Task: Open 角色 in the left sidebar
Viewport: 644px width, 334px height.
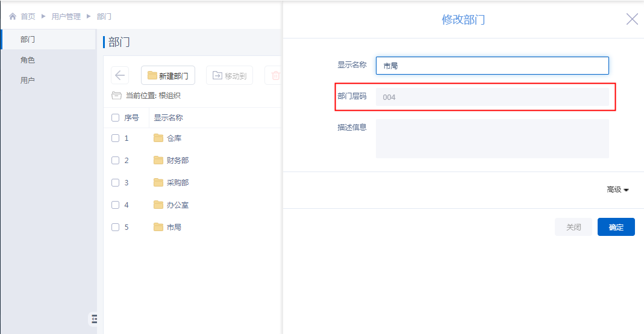Action: 28,60
